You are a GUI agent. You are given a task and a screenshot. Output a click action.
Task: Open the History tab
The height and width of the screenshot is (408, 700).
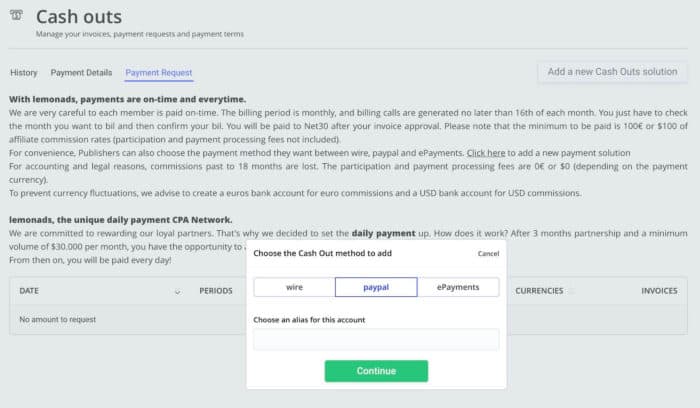[x=24, y=72]
